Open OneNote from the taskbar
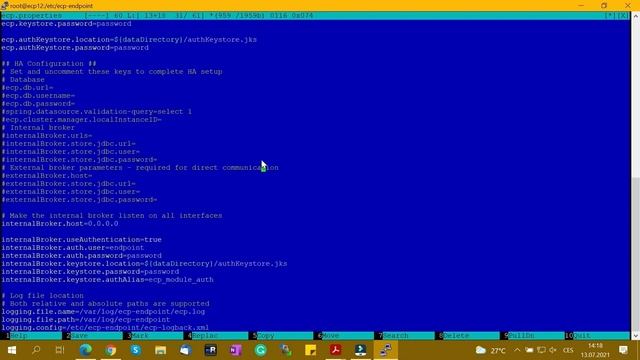The image size is (640, 360). (236, 350)
